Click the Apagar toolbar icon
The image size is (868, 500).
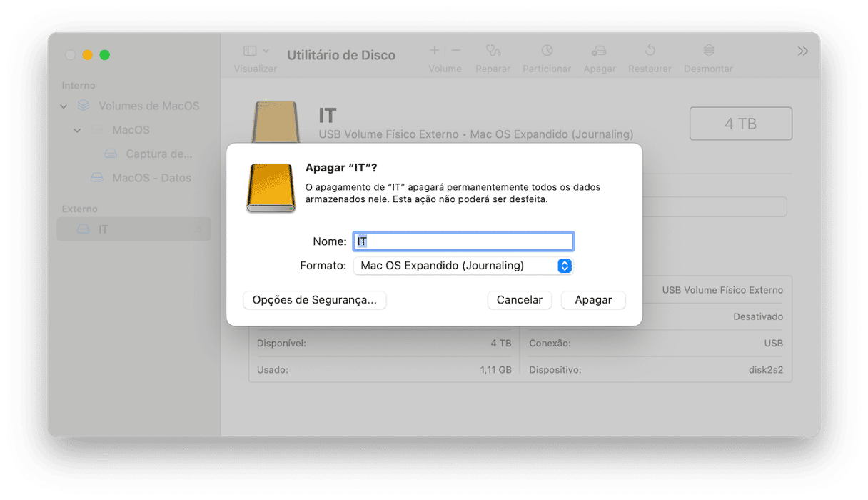click(x=599, y=51)
